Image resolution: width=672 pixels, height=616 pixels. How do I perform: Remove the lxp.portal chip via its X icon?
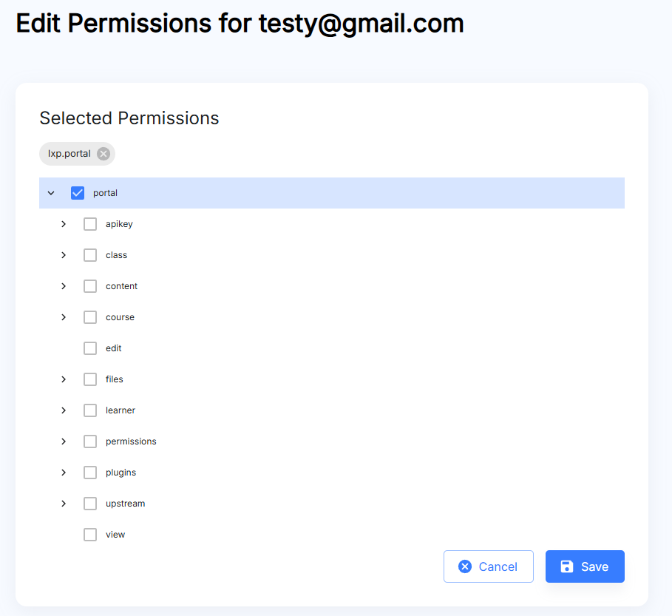tap(103, 154)
